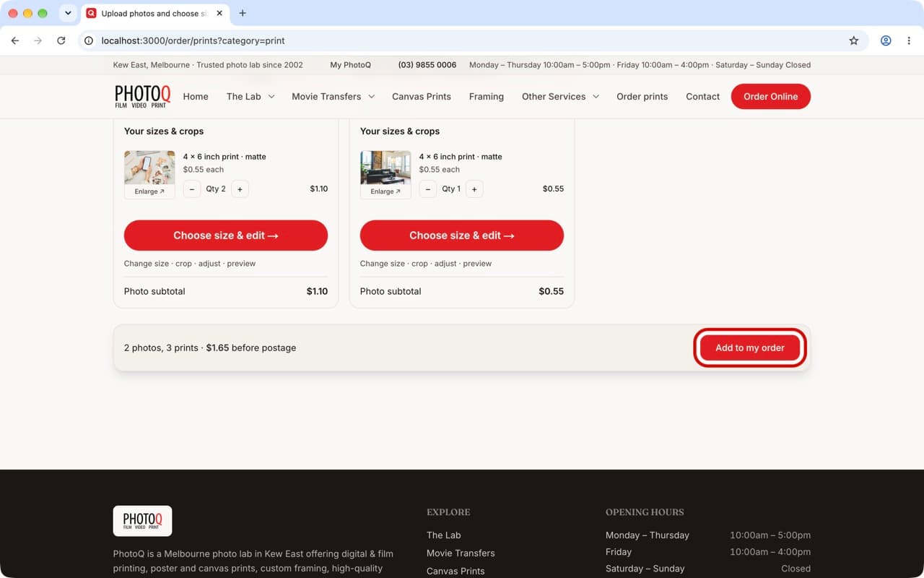The width and height of the screenshot is (924, 578).
Task: Bookmark this page with the star icon
Action: click(854, 40)
